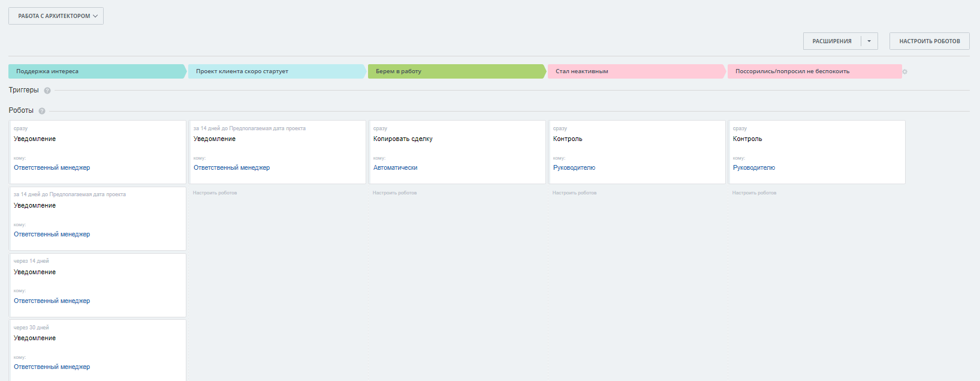980x381 pixels.
Task: Click Настроить роботов link under Берем в работу
Action: 394,193
